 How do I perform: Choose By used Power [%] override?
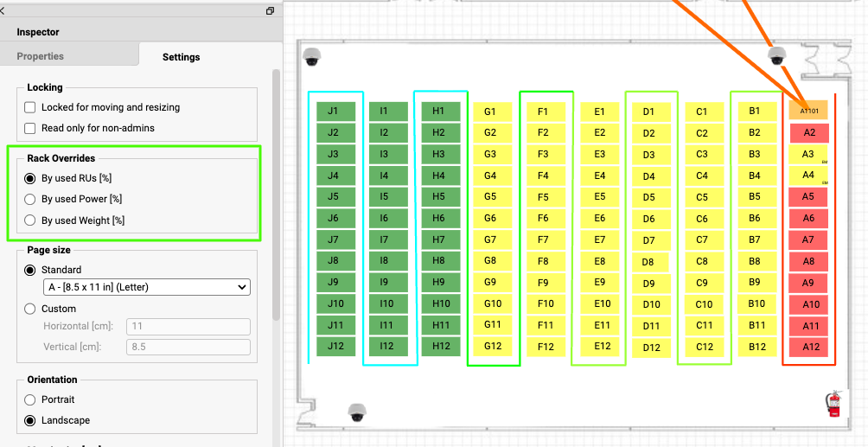point(31,199)
